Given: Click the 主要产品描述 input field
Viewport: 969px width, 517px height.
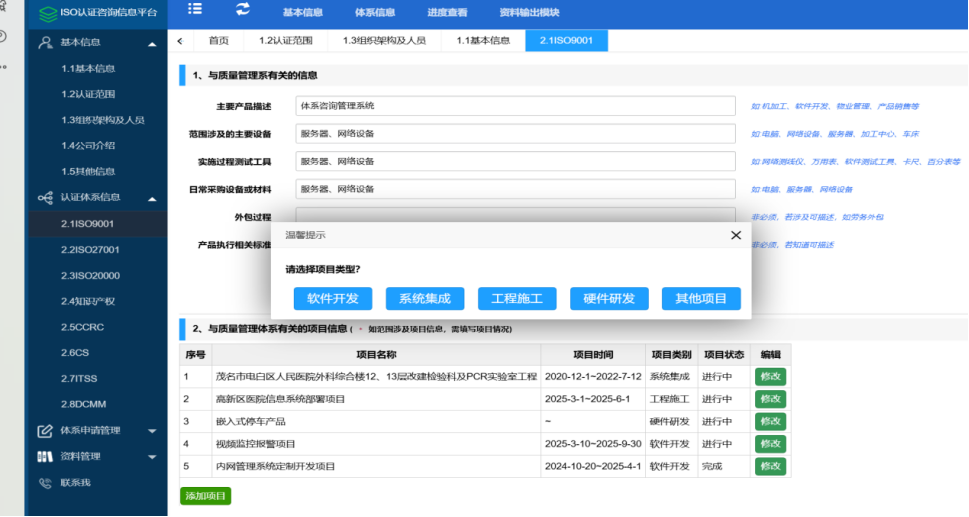Looking at the screenshot, I should 515,106.
